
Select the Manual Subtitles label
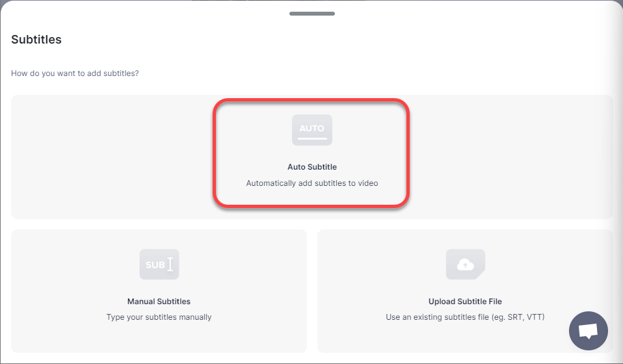click(159, 302)
